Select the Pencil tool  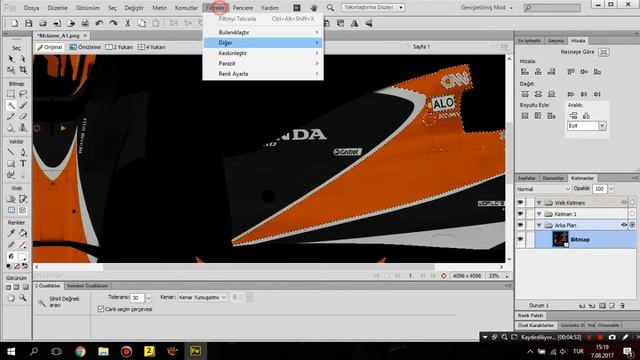[x=11, y=117]
